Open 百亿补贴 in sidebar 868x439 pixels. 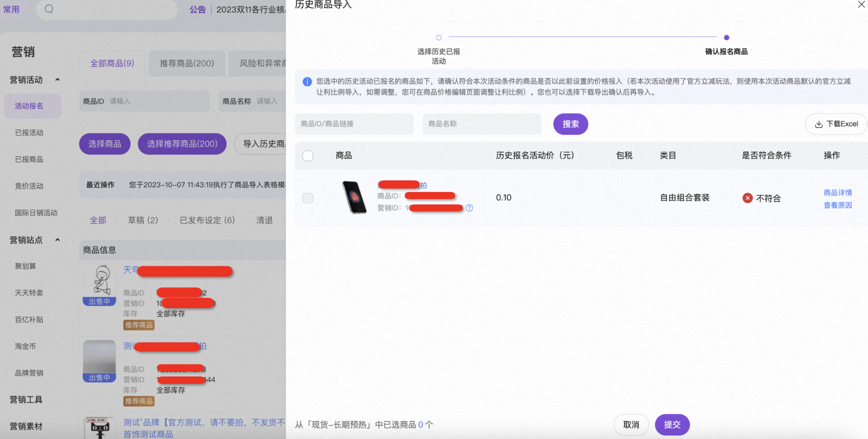coord(29,319)
